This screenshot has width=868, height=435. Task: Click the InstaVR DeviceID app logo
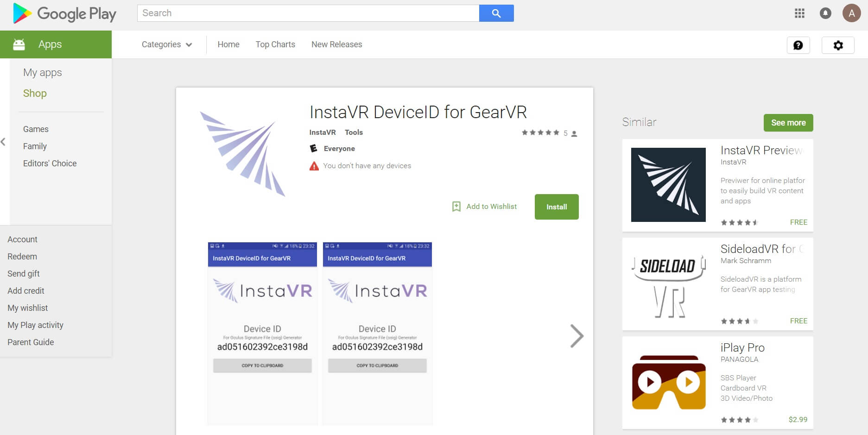(242, 153)
